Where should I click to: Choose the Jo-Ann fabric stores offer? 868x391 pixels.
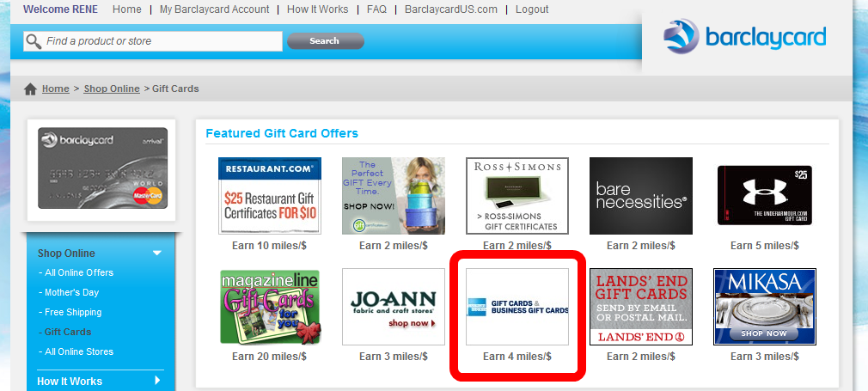pos(393,307)
